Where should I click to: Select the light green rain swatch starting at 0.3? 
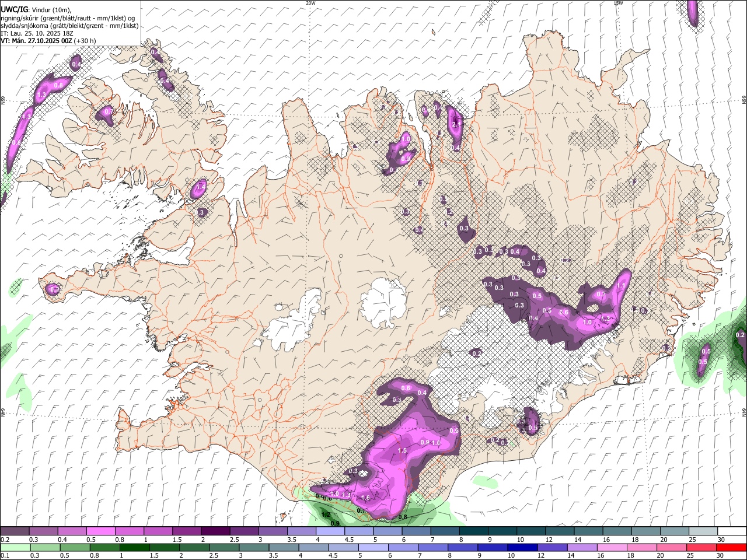45,547
